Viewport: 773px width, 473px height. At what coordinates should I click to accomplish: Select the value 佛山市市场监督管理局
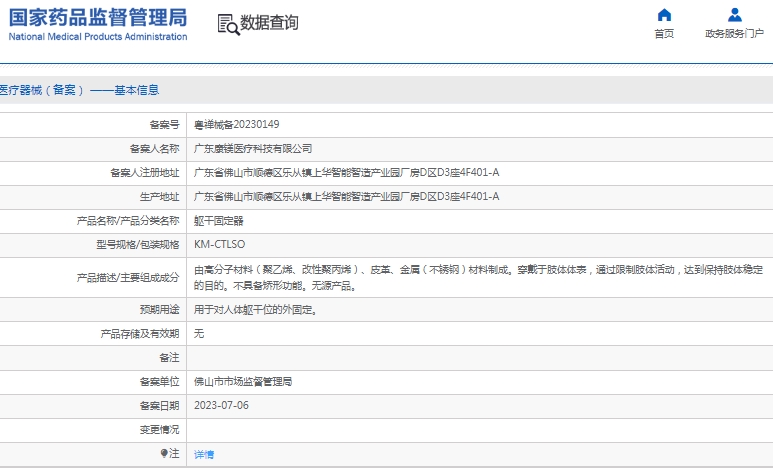[243, 382]
